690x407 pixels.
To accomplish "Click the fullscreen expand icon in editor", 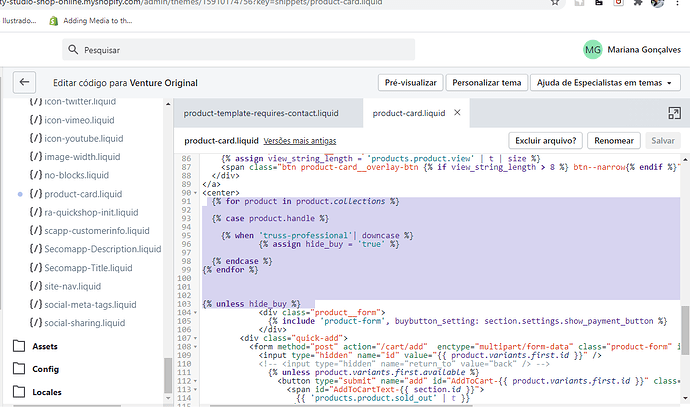I will coord(674,114).
